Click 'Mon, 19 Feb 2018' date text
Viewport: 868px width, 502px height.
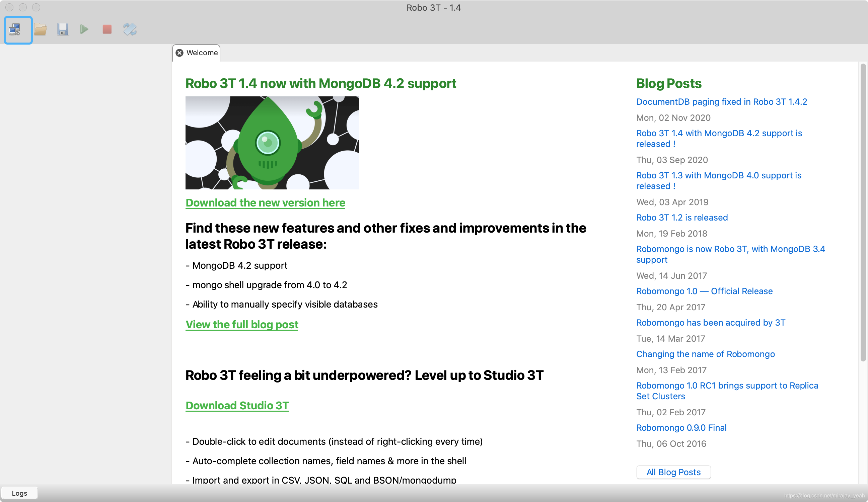point(672,234)
